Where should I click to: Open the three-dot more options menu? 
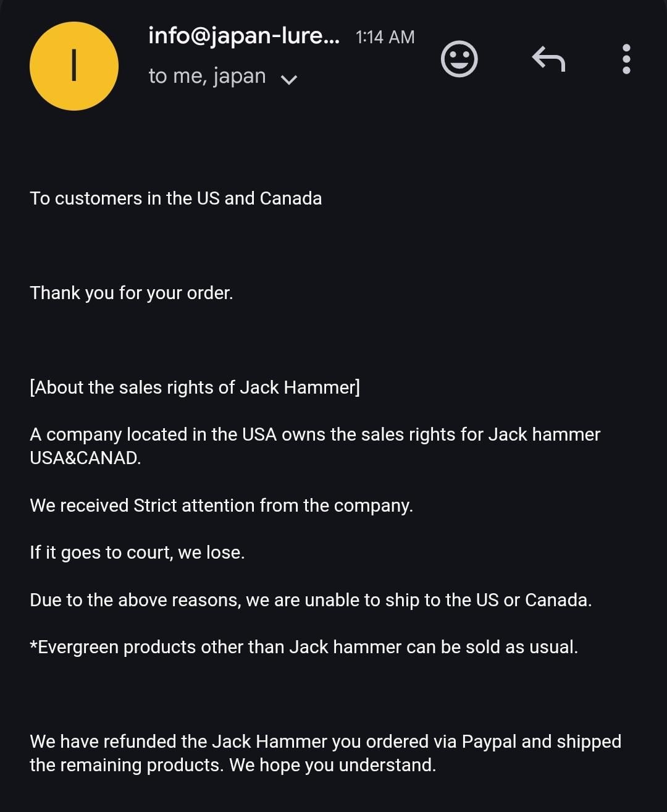coord(626,59)
